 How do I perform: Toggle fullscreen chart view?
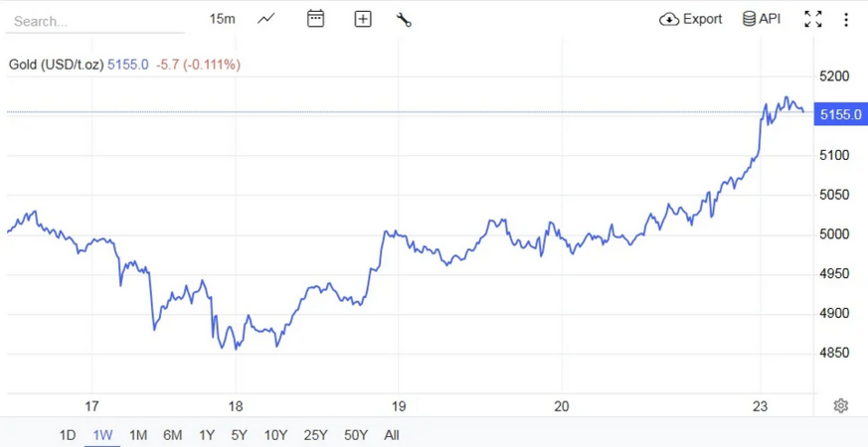point(813,19)
